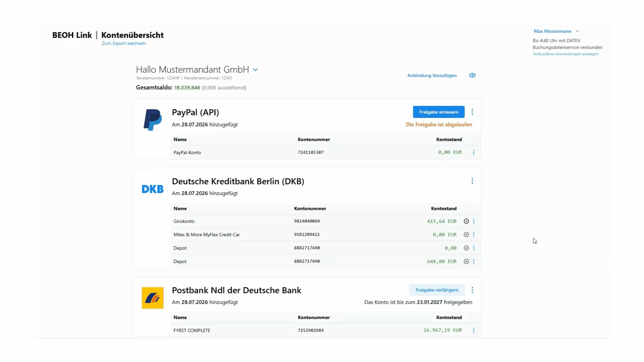
Task: Toggle balance visibility with the eye icon
Action: coord(472,75)
